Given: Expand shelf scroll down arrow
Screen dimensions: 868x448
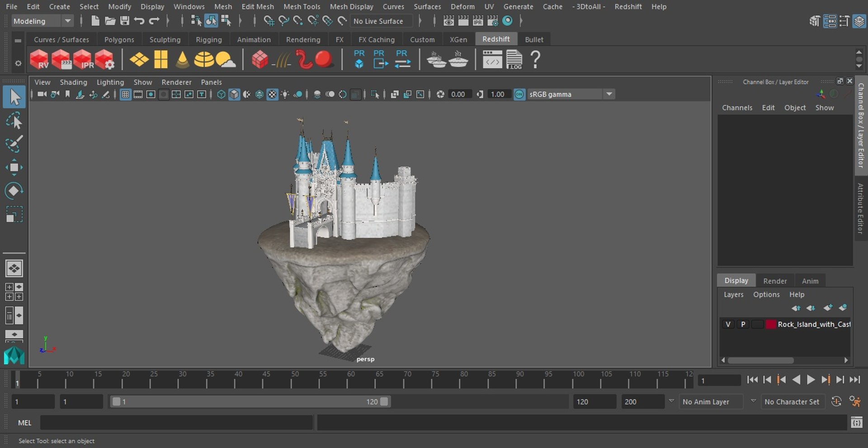Looking at the screenshot, I should click(859, 67).
